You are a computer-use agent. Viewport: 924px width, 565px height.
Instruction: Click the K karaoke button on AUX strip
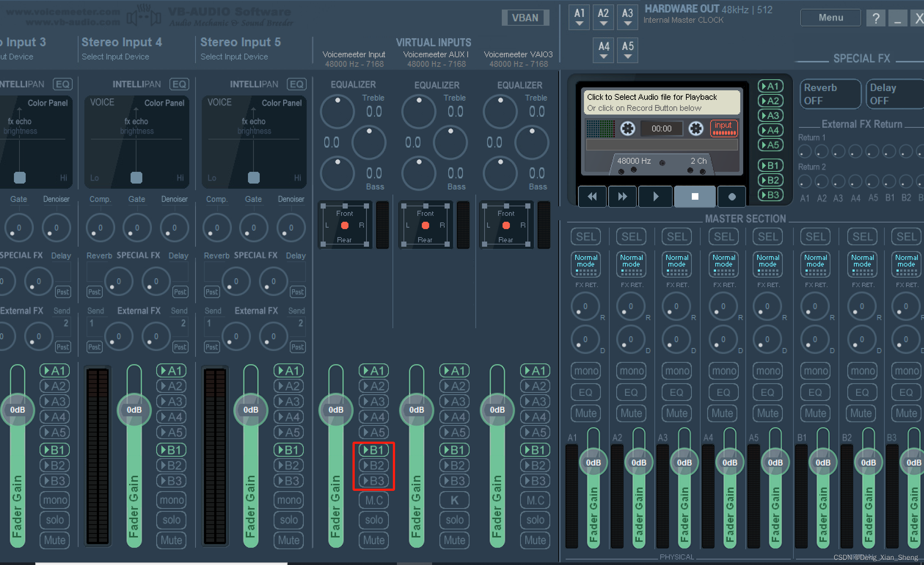pos(454,500)
